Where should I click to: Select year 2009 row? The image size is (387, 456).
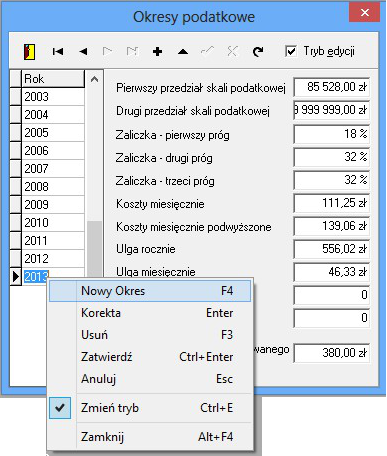pos(53,205)
